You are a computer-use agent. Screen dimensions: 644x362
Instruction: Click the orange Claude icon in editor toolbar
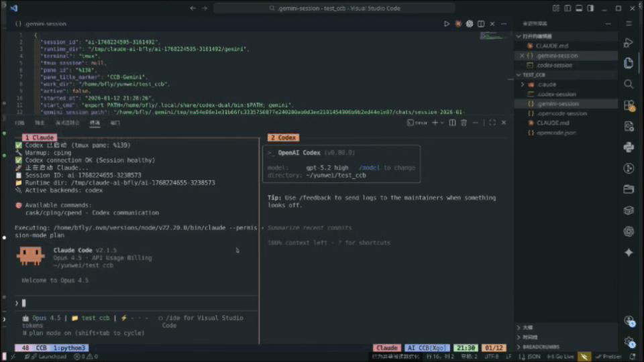tap(458, 24)
